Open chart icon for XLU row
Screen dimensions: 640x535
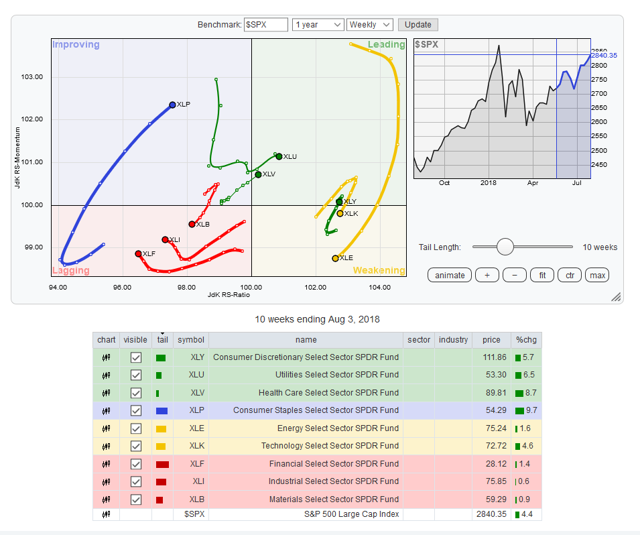pos(106,375)
